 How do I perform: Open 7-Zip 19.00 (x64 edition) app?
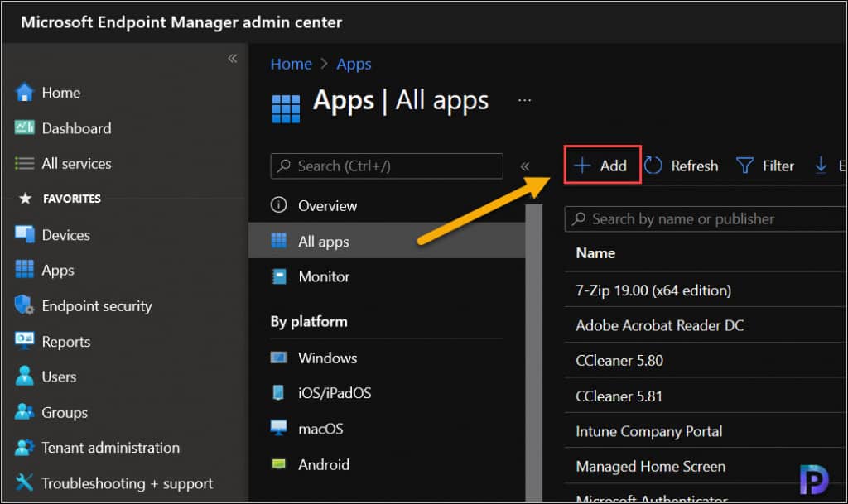[x=653, y=290]
